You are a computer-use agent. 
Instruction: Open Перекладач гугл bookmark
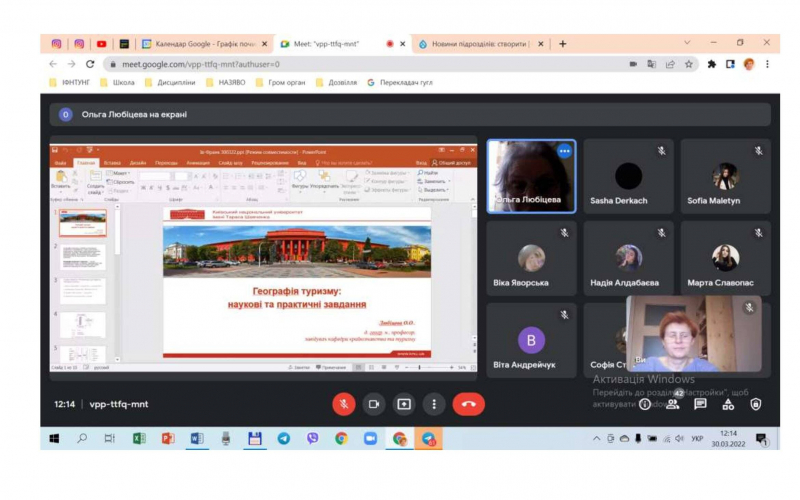[399, 83]
